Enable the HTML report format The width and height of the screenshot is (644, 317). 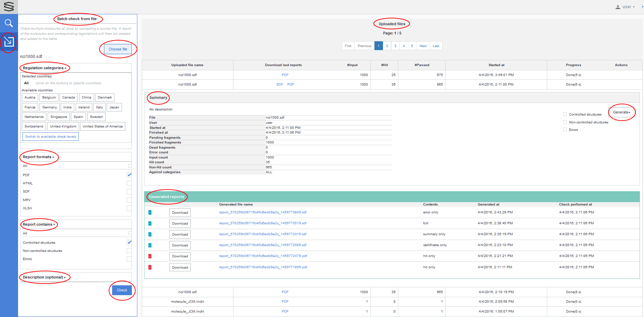[x=129, y=183]
